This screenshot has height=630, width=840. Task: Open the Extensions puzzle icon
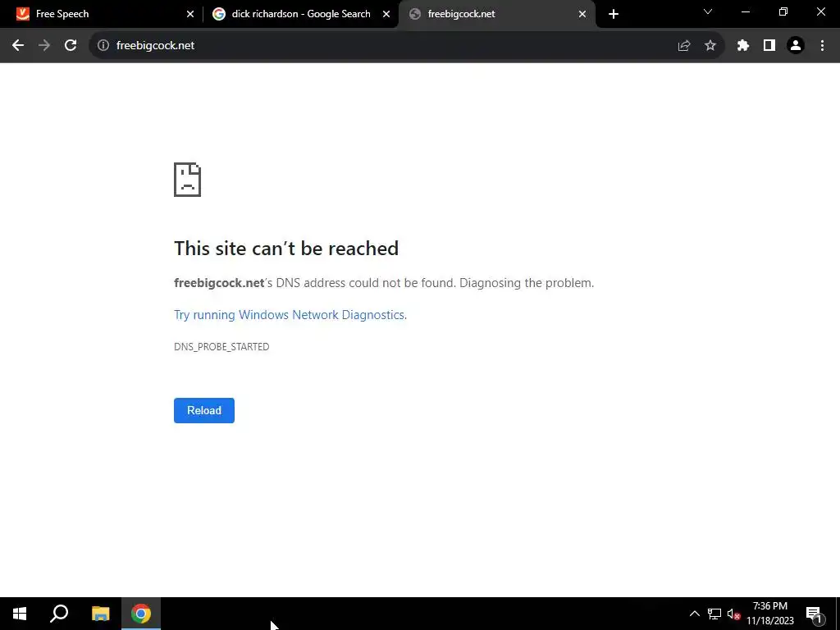pos(742,46)
